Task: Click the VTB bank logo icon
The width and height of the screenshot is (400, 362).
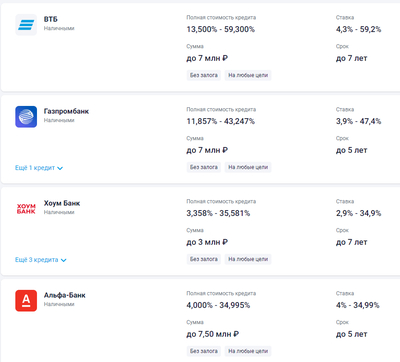Action: click(26, 25)
